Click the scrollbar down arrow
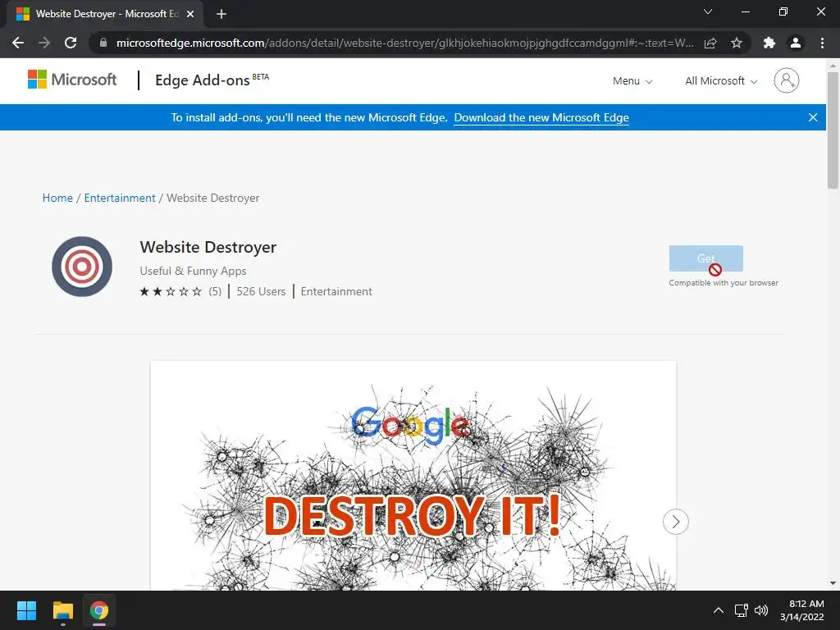 tap(833, 583)
